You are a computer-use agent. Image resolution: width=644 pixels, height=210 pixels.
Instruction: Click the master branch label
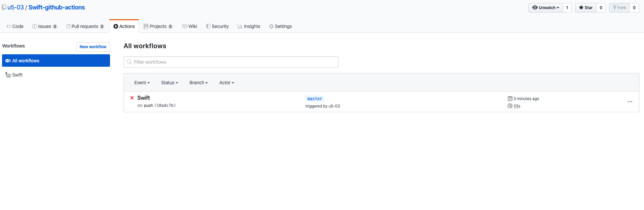click(315, 99)
